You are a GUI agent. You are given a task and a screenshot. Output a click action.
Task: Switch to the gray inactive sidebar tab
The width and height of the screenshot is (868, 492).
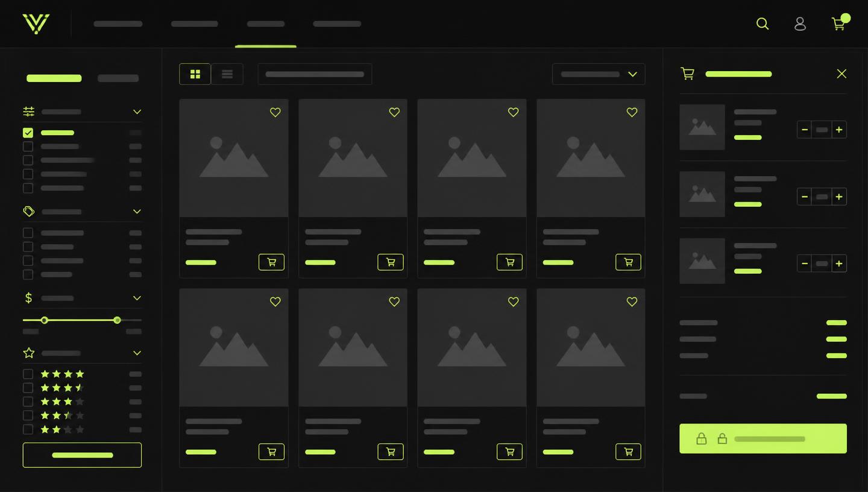tap(118, 78)
